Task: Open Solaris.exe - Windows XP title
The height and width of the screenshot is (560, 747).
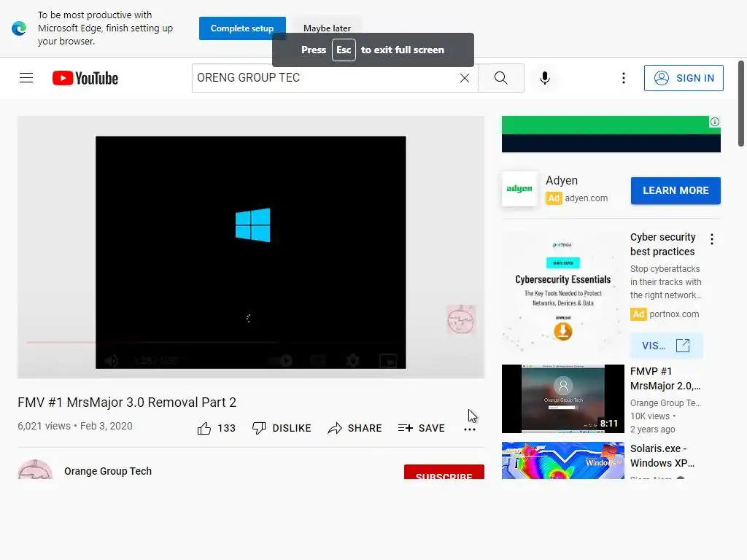Action: coord(662,456)
